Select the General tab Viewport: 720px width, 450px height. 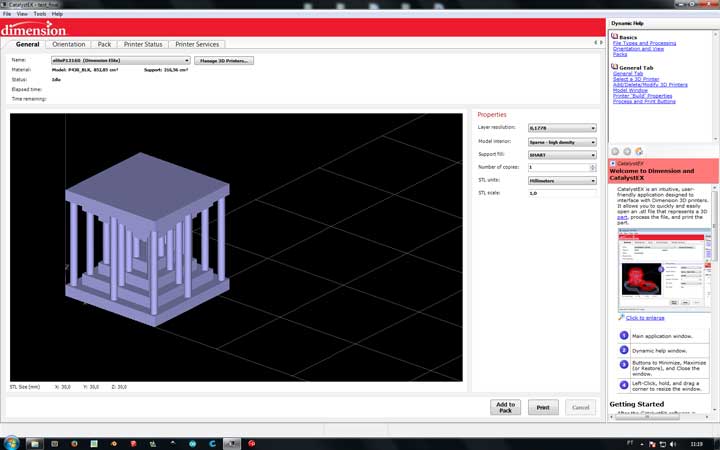coord(28,45)
